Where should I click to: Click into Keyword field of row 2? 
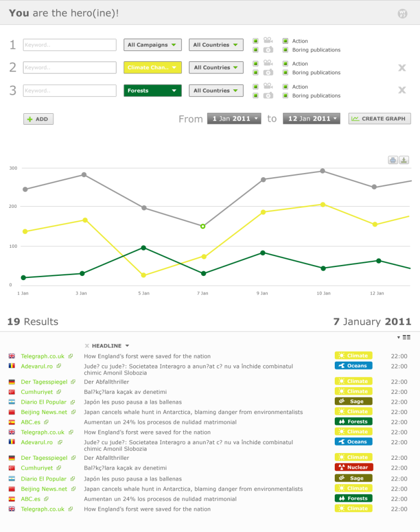(x=70, y=68)
